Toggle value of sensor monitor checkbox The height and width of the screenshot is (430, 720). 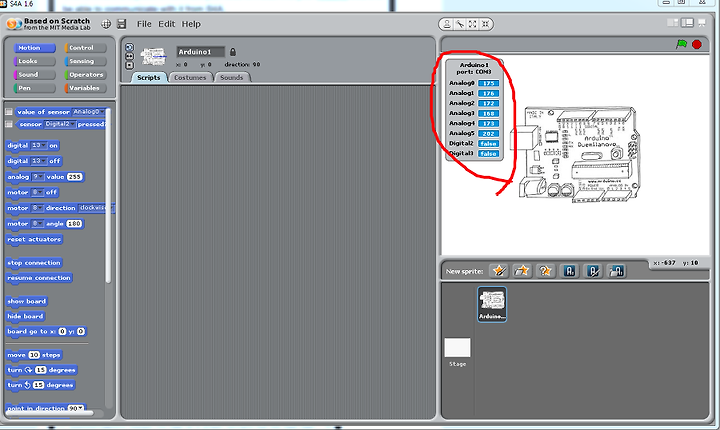(9, 112)
